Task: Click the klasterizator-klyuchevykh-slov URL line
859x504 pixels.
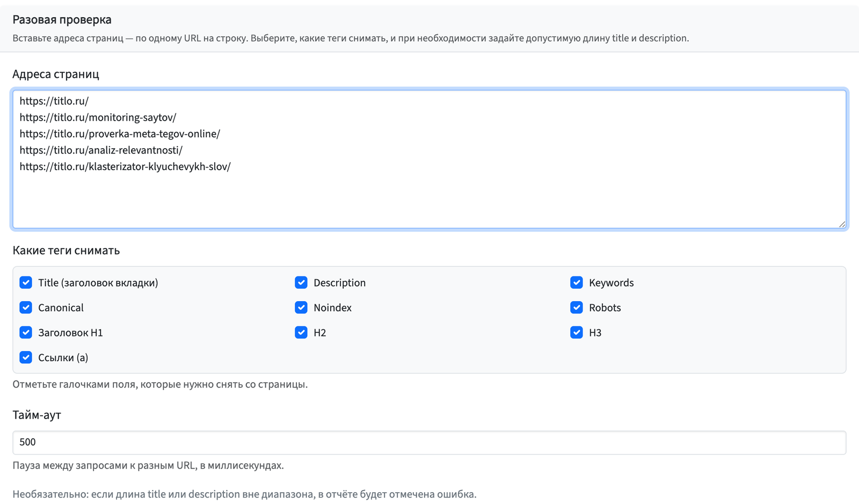Action: tap(125, 166)
